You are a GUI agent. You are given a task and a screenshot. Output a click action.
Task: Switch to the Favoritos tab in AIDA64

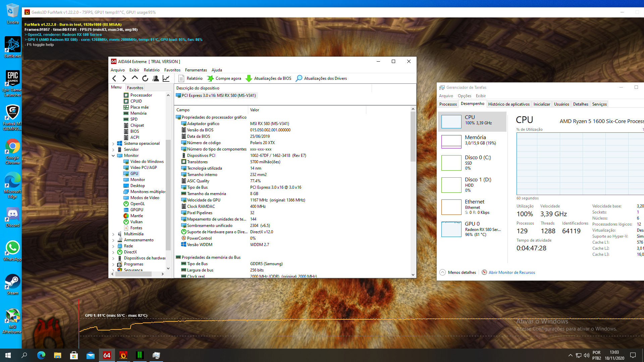135,87
